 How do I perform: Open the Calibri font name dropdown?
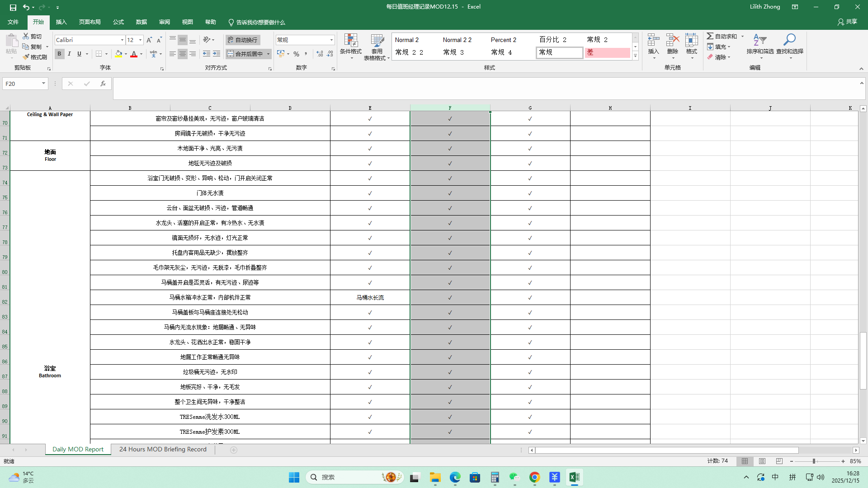click(x=122, y=40)
